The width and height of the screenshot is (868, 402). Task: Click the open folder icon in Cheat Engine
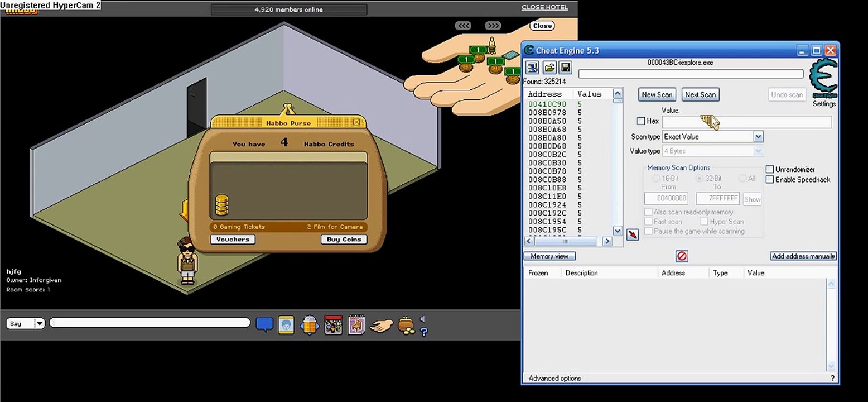click(549, 68)
